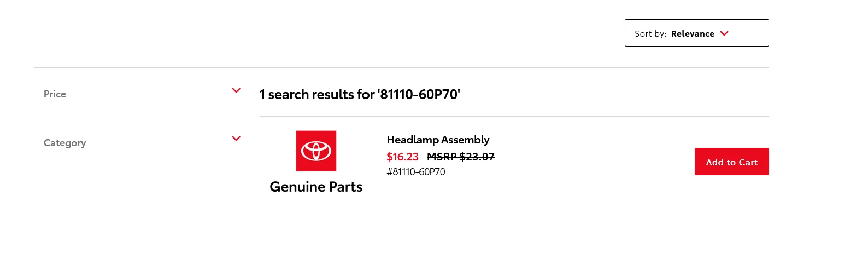Click the part number #81110-60P70 under the price
Screen dimensions: 868x253
click(416, 172)
